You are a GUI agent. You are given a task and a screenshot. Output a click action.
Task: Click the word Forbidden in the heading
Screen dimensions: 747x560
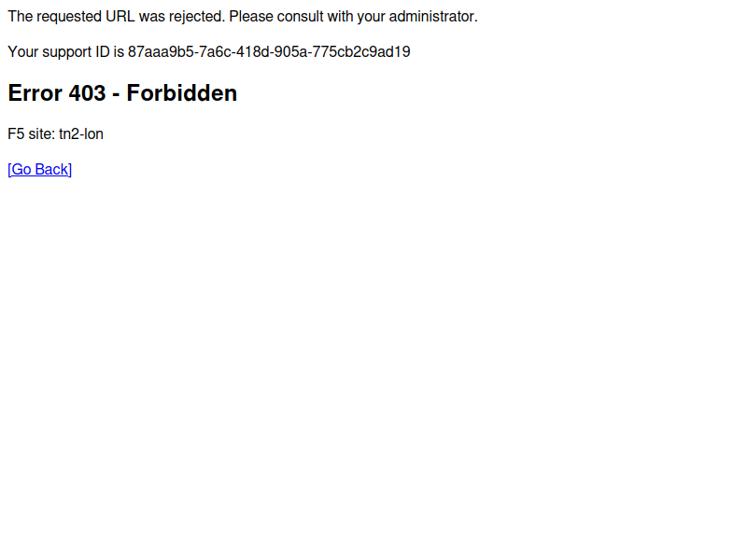point(181,92)
